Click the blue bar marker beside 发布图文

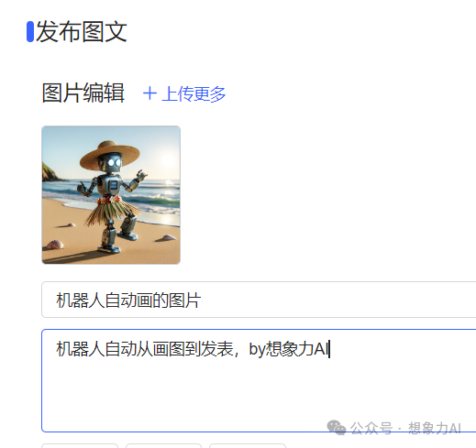(x=30, y=31)
